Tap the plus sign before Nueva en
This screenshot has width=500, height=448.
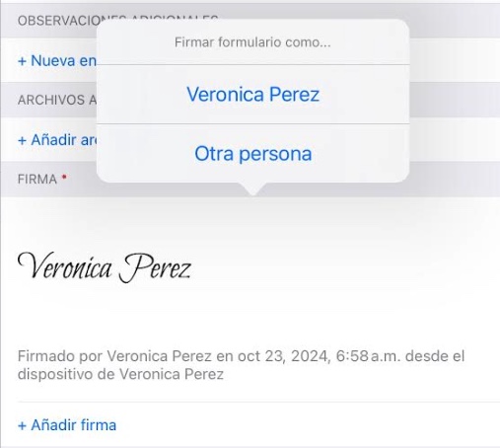(22, 61)
